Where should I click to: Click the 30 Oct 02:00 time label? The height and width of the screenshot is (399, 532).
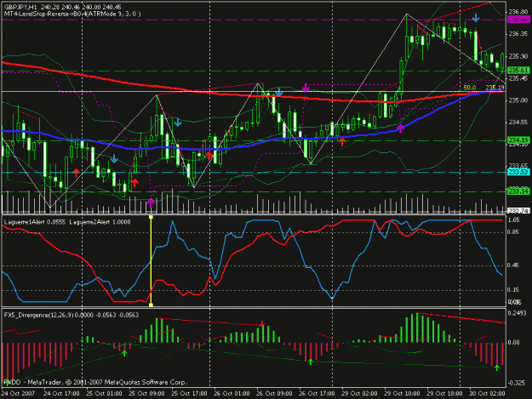[487, 393]
